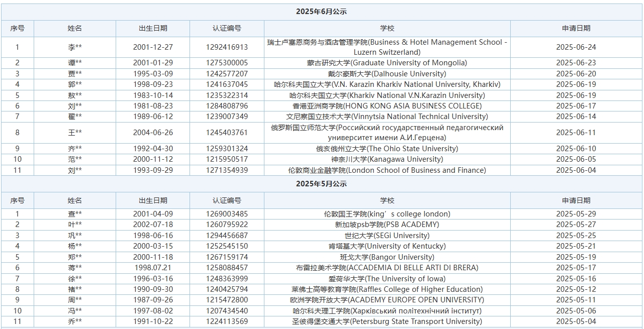Viewport: 644px width, 329px height.
Task: Click certification number 1284808796
Action: pos(227,106)
